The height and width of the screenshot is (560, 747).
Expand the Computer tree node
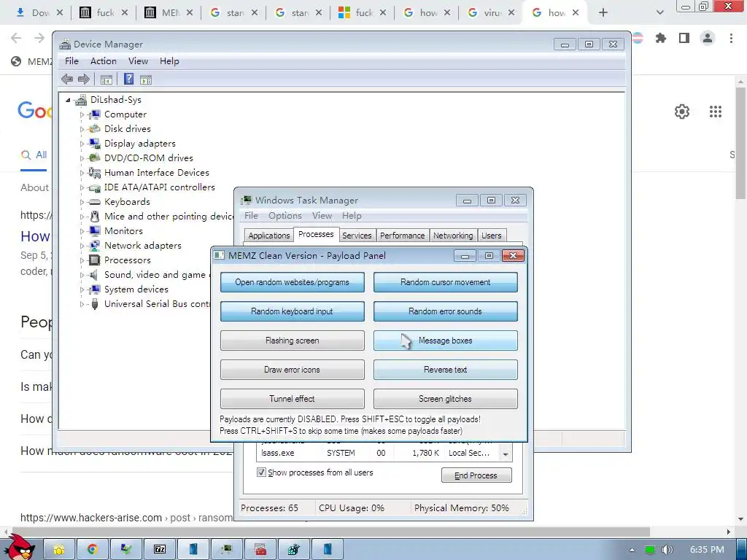82,114
